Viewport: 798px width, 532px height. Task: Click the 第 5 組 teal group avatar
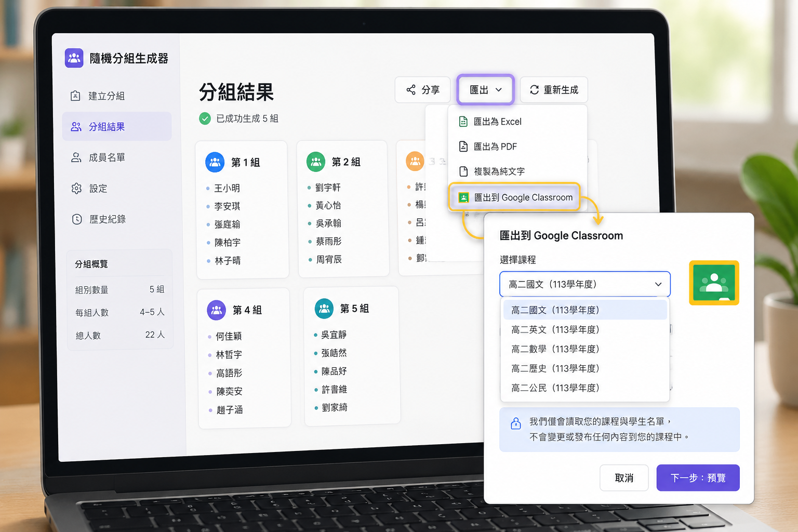324,309
